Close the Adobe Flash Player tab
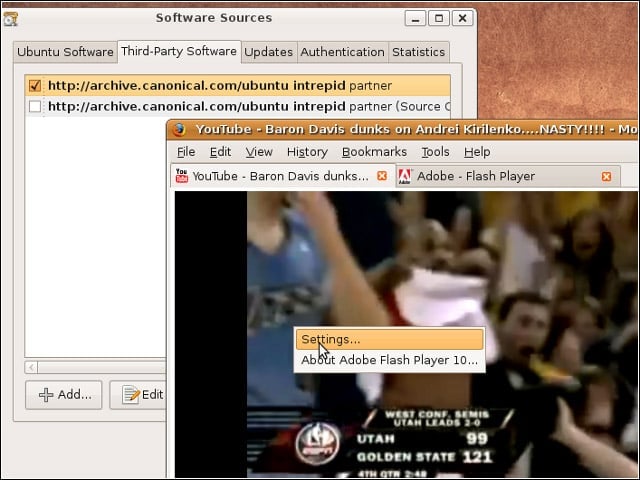 [x=607, y=176]
